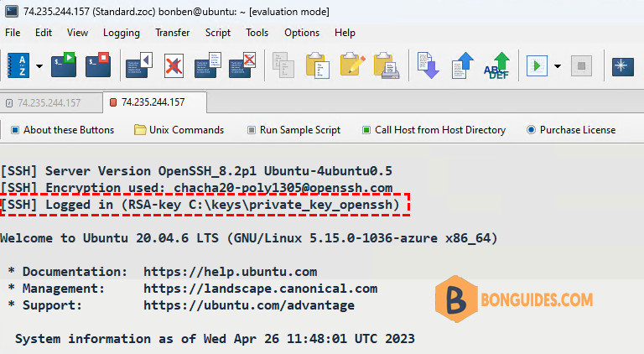The image size is (644, 354).
Task: Click the Logged in RSA-key line
Action: (x=200, y=205)
